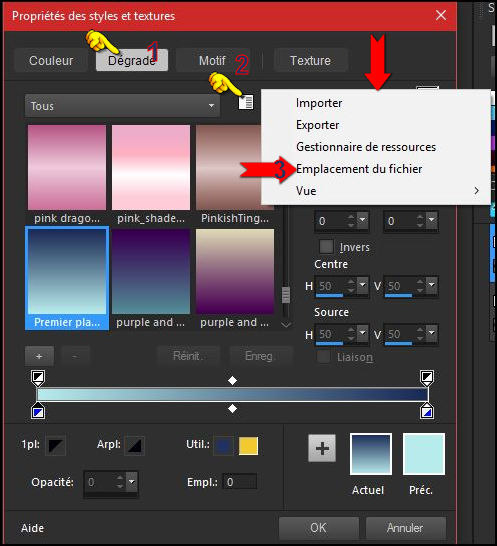Image resolution: width=497 pixels, height=546 pixels.
Task: Select the left lower gradient color stop
Action: pos(38,411)
